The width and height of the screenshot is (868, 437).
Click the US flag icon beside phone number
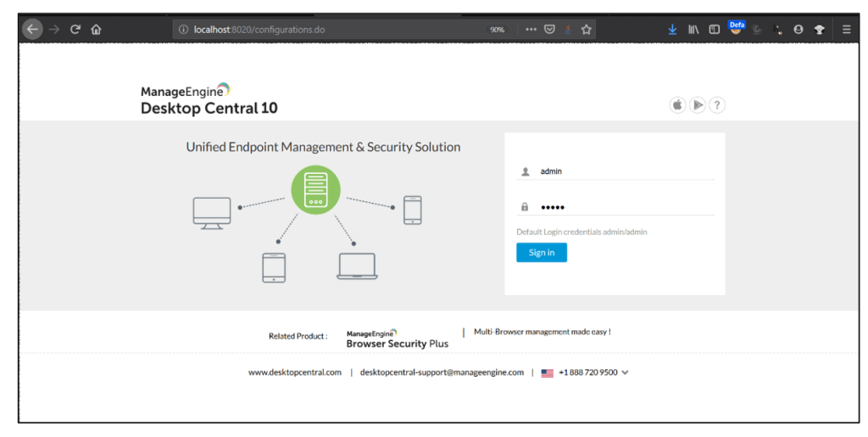[547, 373]
